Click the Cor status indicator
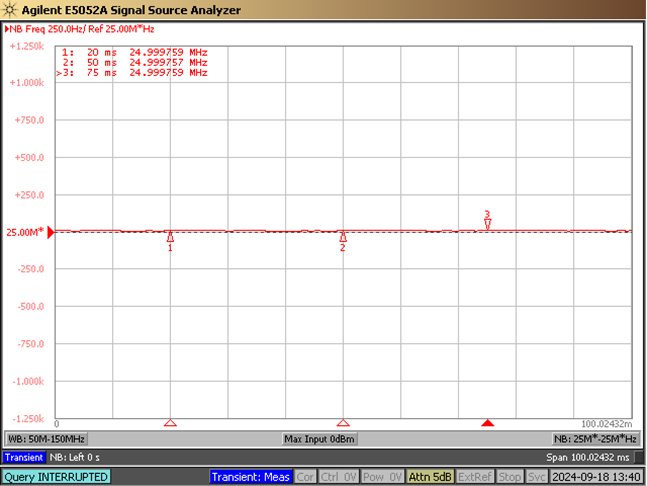This screenshot has height=486, width=647. (x=305, y=477)
